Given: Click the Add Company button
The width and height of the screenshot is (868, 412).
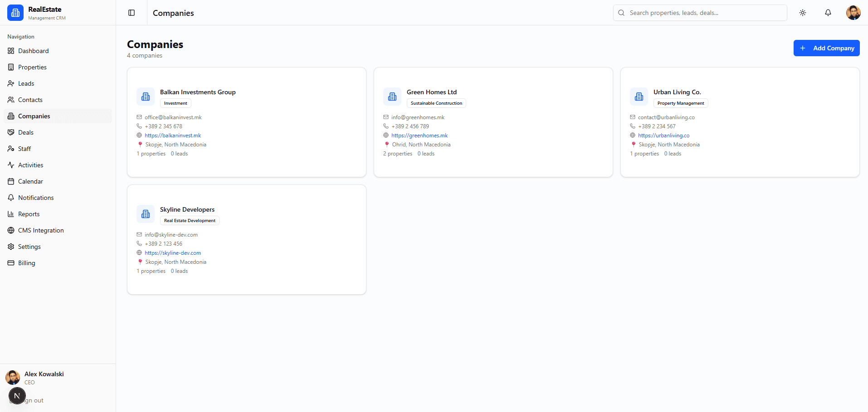Looking at the screenshot, I should pos(826,48).
